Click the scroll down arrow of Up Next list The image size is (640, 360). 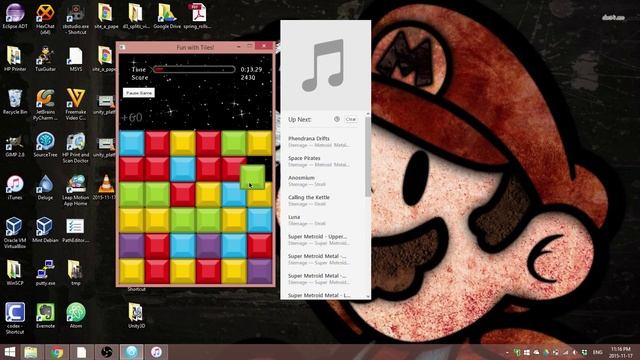click(368, 297)
